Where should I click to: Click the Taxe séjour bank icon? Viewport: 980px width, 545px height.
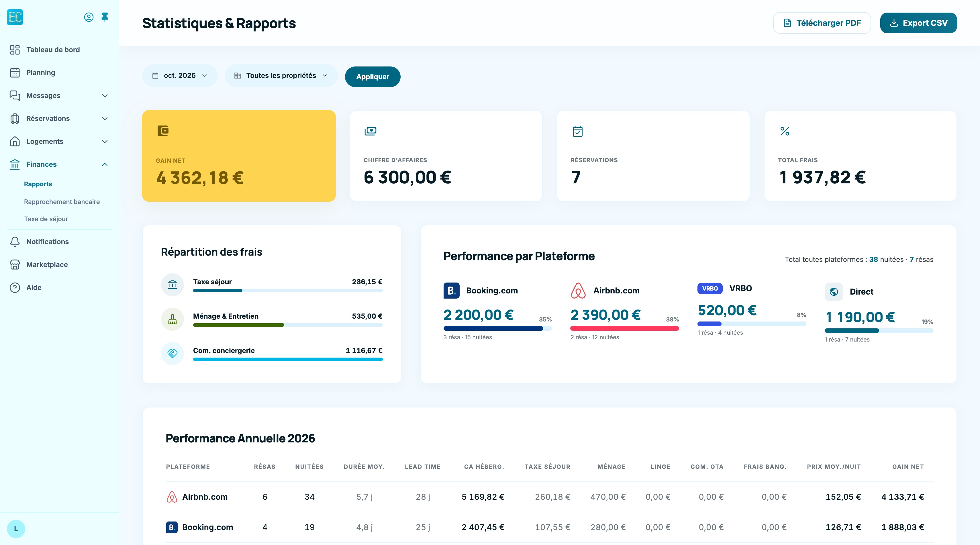(x=172, y=285)
